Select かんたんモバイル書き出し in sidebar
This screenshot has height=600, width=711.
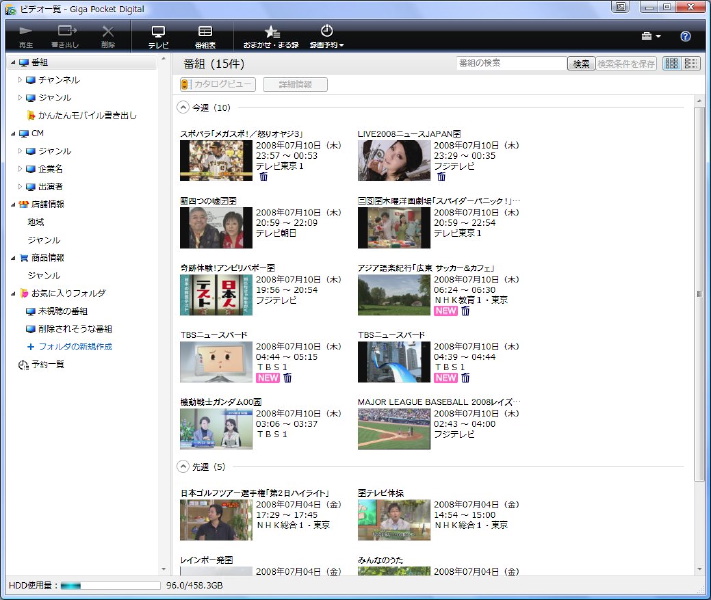(x=87, y=115)
